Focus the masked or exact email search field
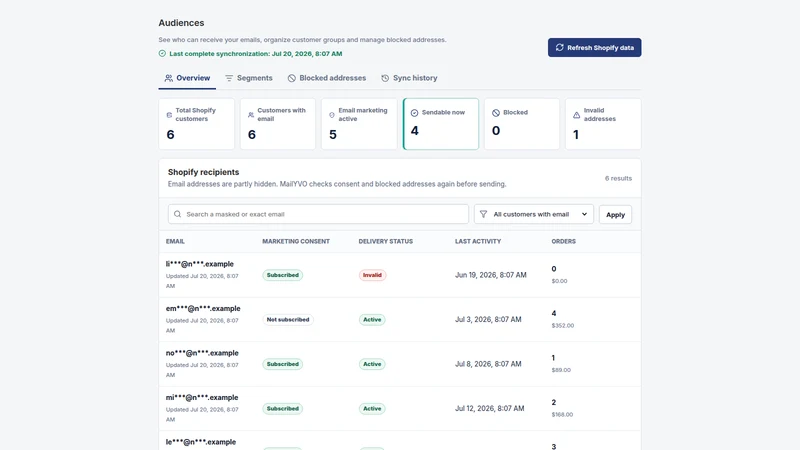Viewport: 800px width, 450px height. (x=318, y=214)
